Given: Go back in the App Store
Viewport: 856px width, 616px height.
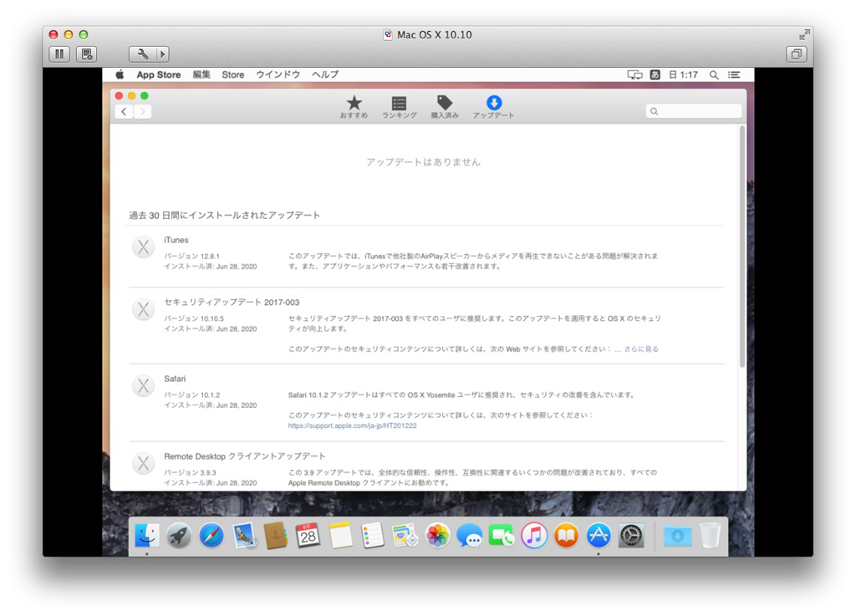Looking at the screenshot, I should pyautogui.click(x=124, y=111).
